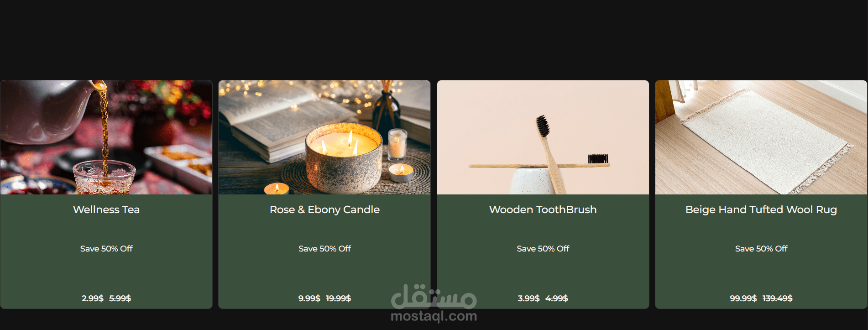Open the Rose & Ebony Candle photo
The height and width of the screenshot is (330, 868).
coord(324,137)
